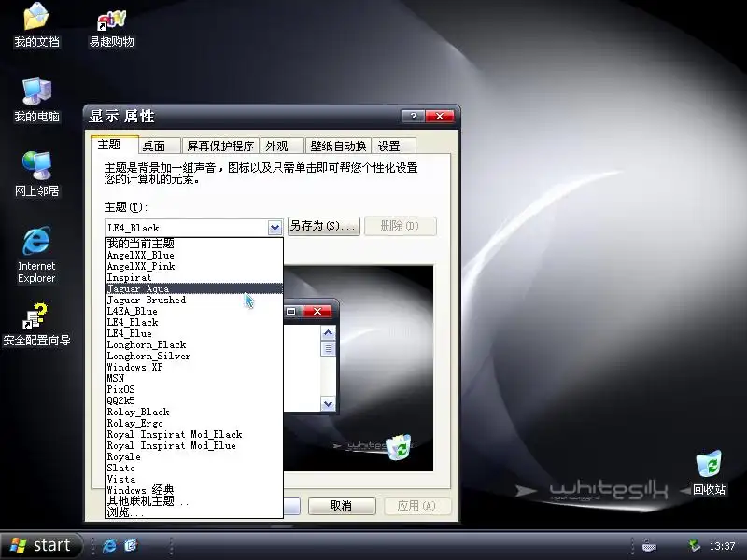Open the 我的文档 desktop icon
The height and width of the screenshot is (560, 747).
pos(36,25)
